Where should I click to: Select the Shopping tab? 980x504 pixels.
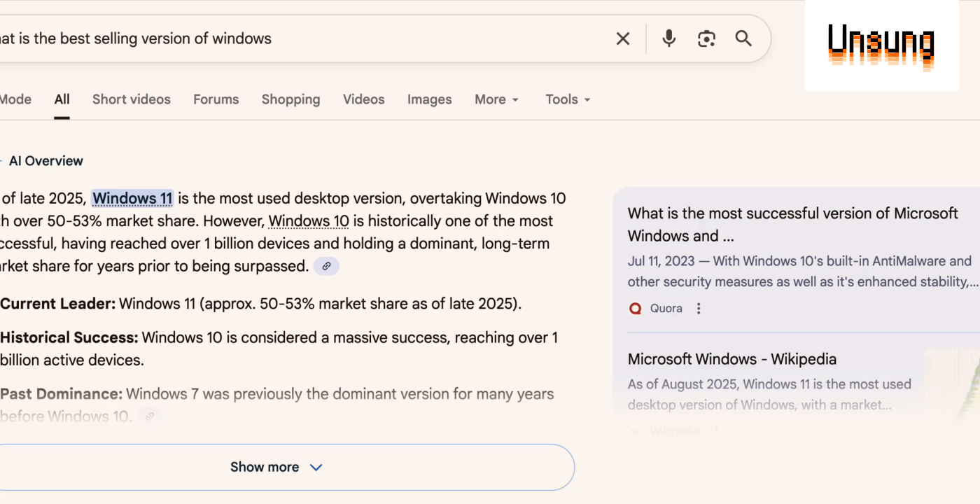tap(290, 99)
